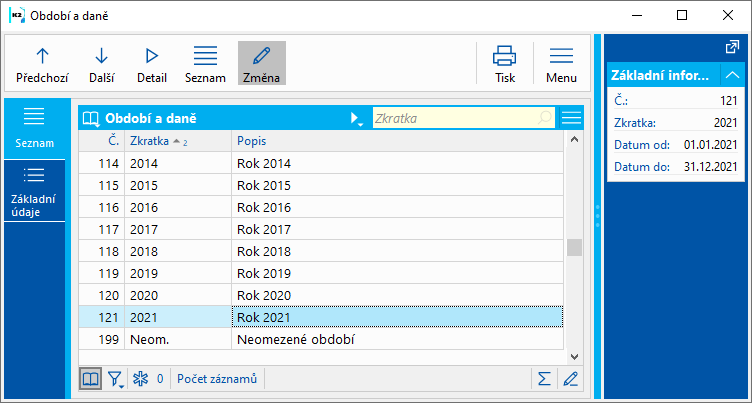Go to next record with Další
Viewport: 752px width, 403px height.
(101, 57)
